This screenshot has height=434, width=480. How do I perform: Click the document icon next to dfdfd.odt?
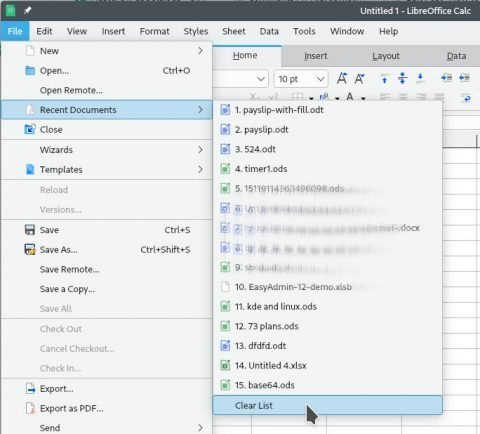[x=225, y=346]
